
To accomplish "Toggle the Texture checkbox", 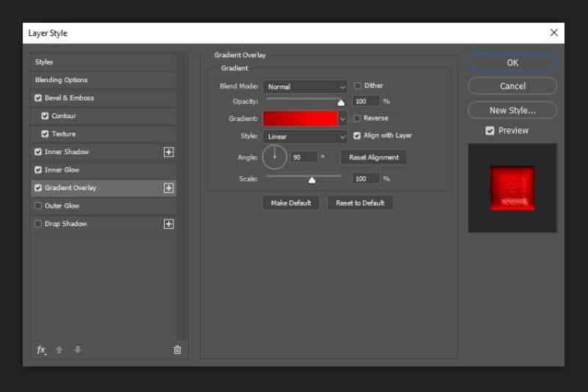I will pyautogui.click(x=45, y=134).
